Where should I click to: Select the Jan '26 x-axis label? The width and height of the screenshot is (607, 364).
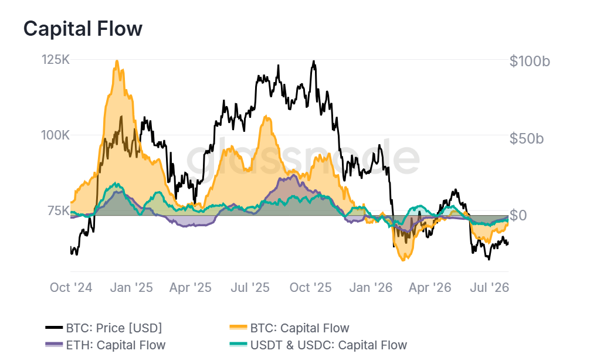click(x=371, y=287)
